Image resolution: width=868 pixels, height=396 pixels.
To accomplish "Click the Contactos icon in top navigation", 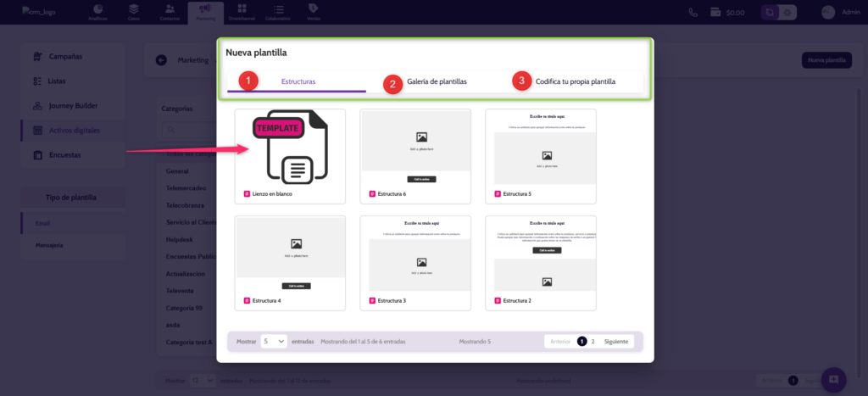I will 170,9.
